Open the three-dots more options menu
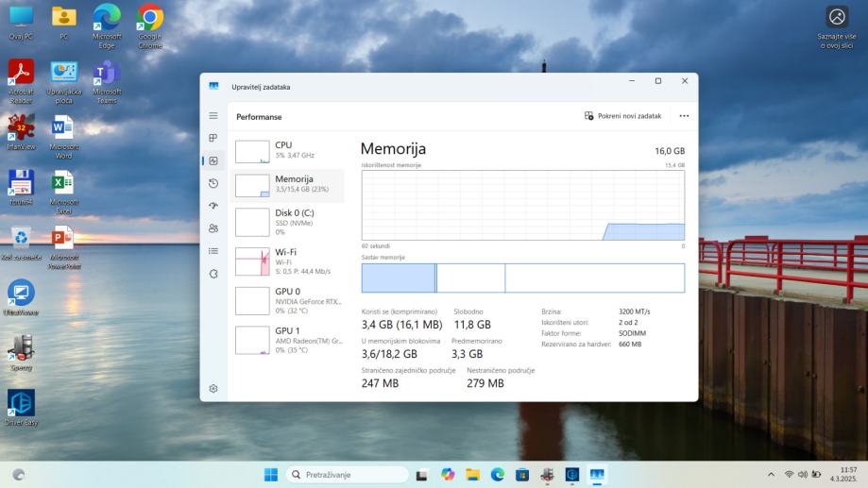Image resolution: width=868 pixels, height=488 pixels. pos(684,116)
